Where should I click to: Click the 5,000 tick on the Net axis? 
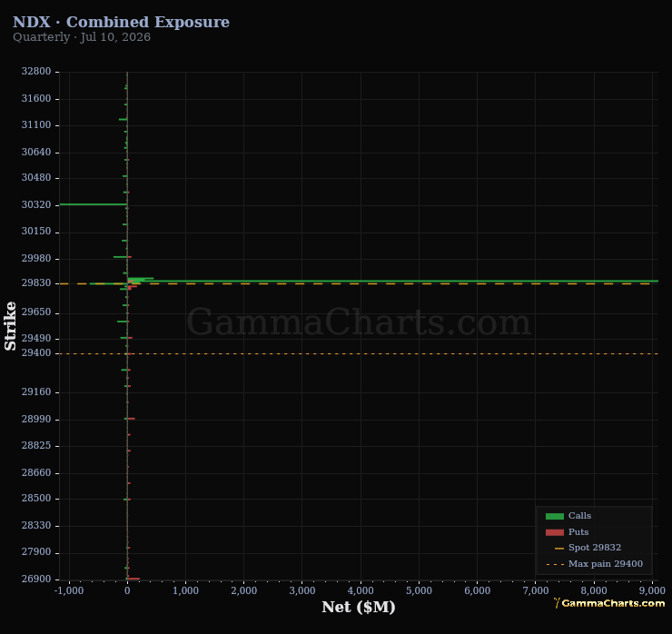[419, 590]
